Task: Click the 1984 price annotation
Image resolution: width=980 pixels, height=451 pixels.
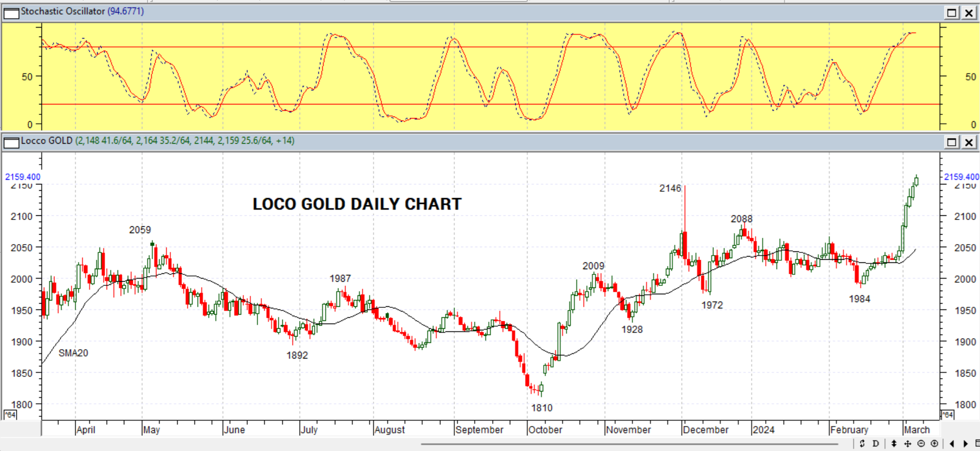Action: [x=859, y=298]
